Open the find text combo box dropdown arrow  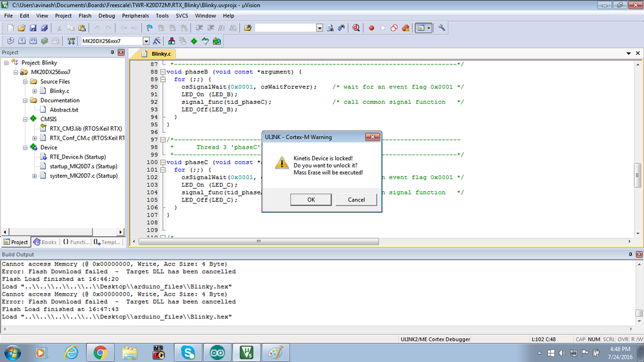(320, 28)
